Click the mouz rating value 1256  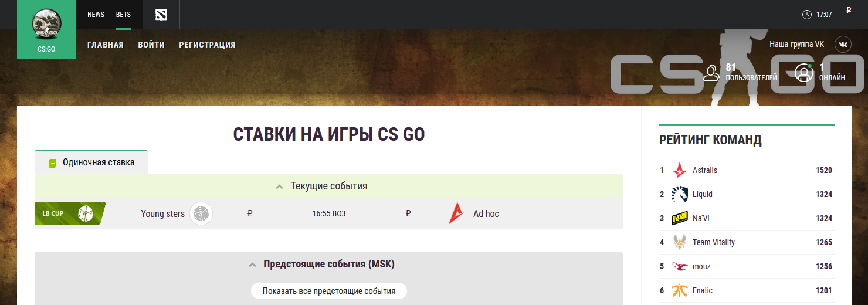coord(824,266)
